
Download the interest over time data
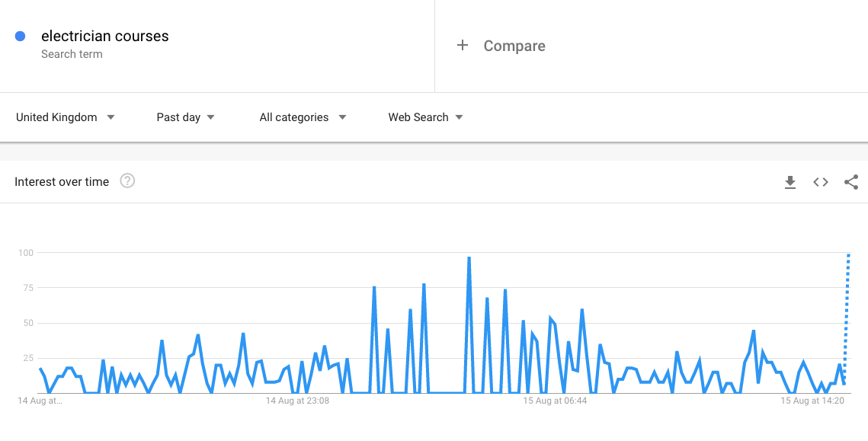coord(790,182)
